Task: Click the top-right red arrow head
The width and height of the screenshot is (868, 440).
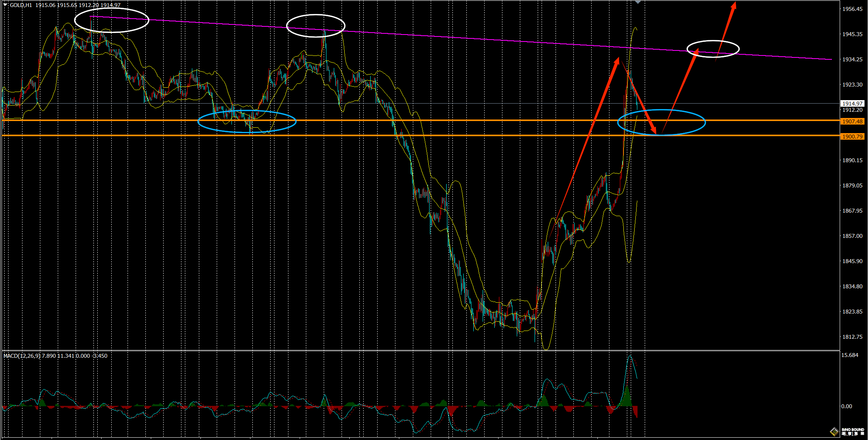Action: pyautogui.click(x=733, y=6)
